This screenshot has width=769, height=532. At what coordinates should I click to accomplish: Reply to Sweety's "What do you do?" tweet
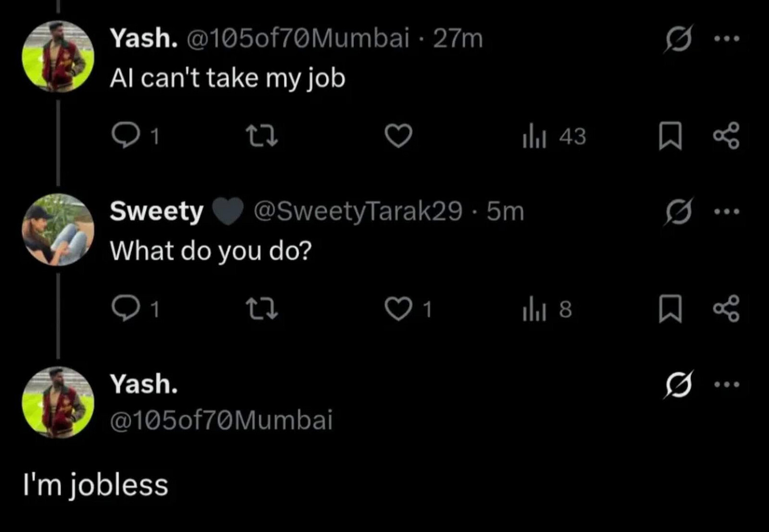coord(135,309)
